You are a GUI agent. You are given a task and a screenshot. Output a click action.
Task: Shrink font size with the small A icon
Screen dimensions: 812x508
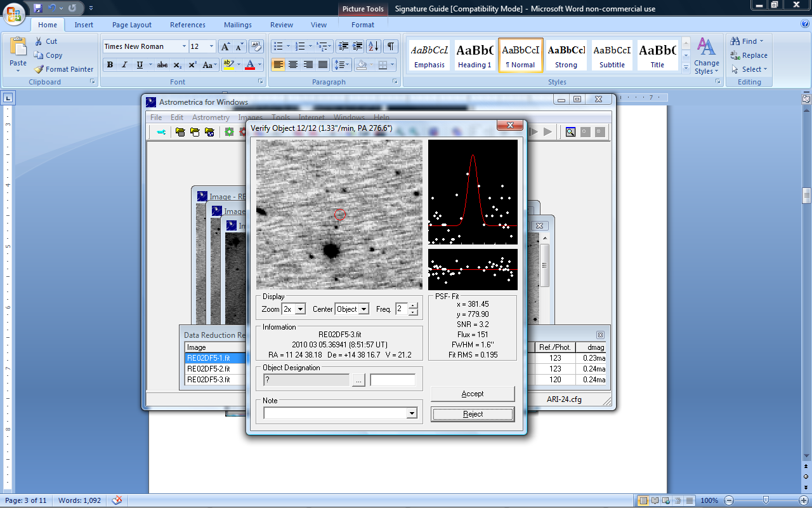click(240, 46)
